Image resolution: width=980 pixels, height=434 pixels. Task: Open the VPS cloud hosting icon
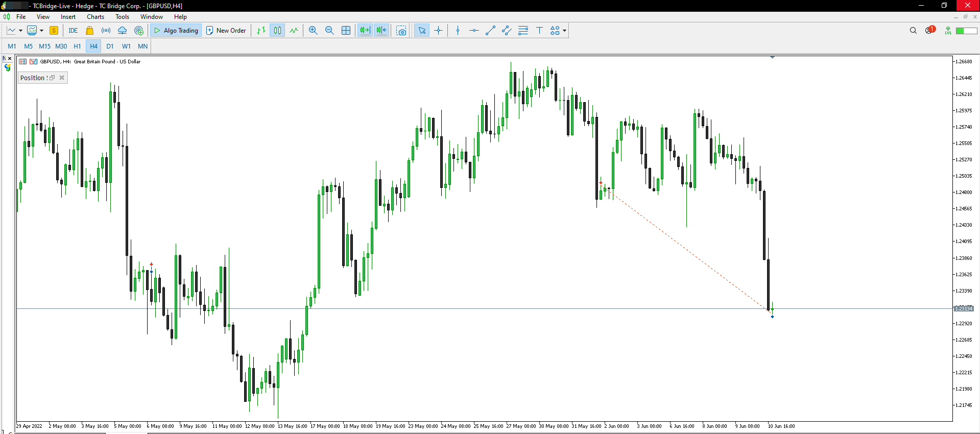pos(122,31)
